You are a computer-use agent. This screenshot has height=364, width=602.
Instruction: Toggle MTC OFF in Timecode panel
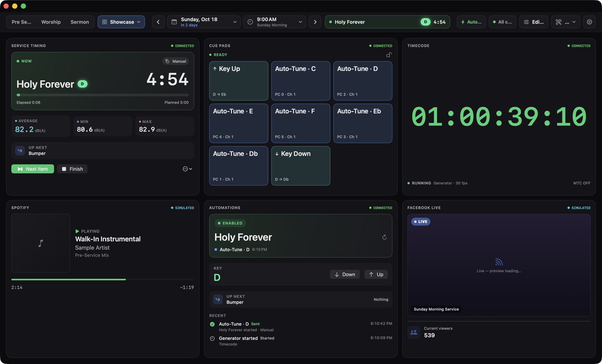(x=582, y=183)
